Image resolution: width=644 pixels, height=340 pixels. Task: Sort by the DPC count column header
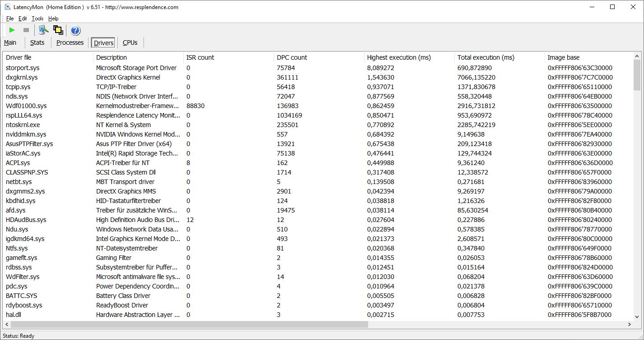click(x=319, y=57)
